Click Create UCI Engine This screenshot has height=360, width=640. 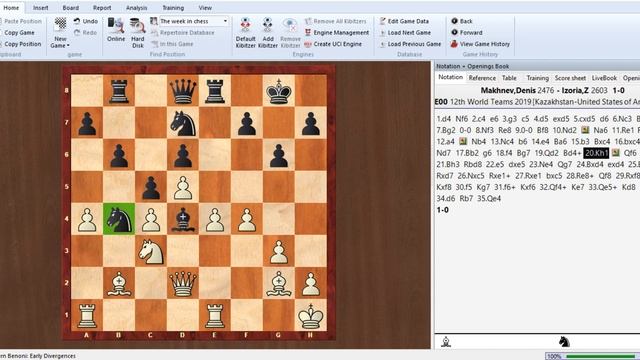(333, 44)
